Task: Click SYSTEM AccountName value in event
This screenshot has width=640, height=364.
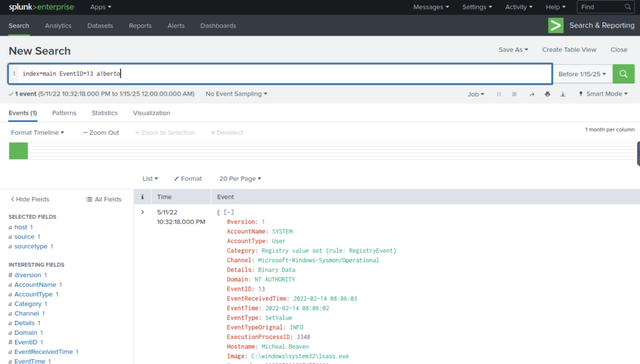Action: pos(282,232)
